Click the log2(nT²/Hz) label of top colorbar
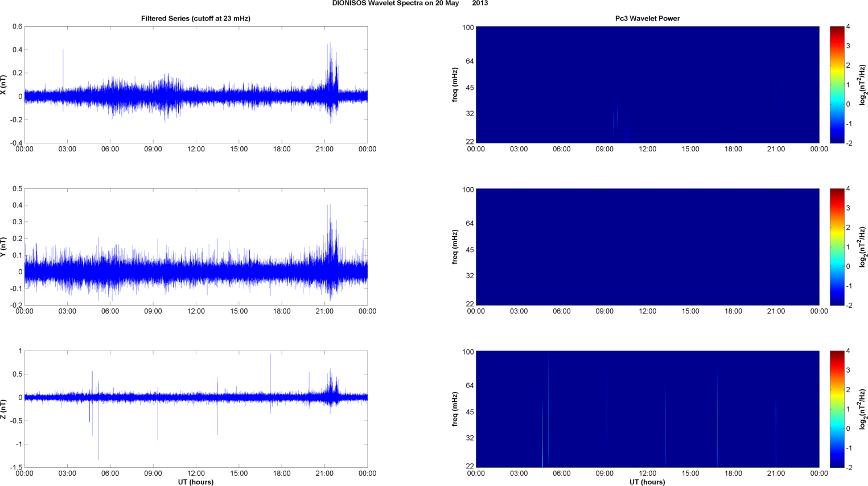The image size is (868, 486). (863, 85)
